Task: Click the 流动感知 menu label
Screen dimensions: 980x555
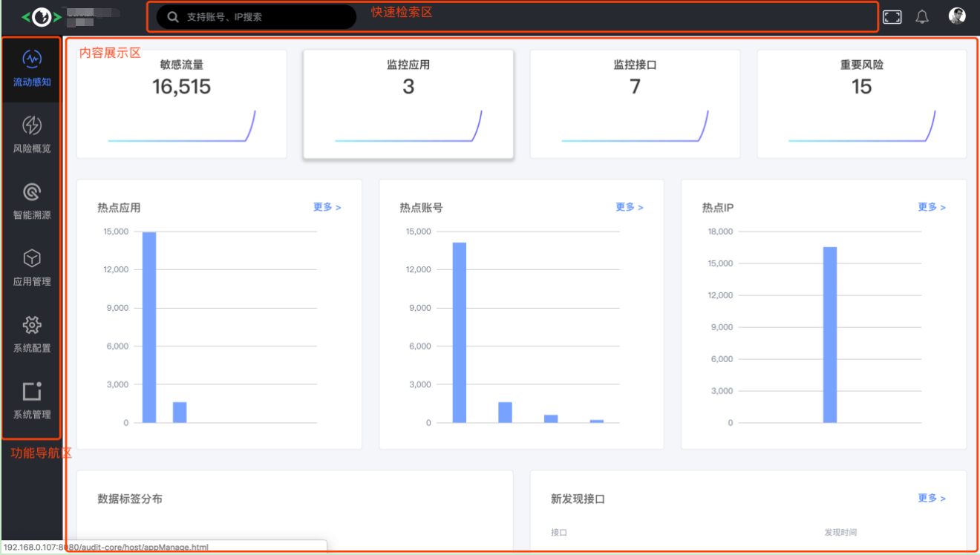Action: (x=32, y=82)
